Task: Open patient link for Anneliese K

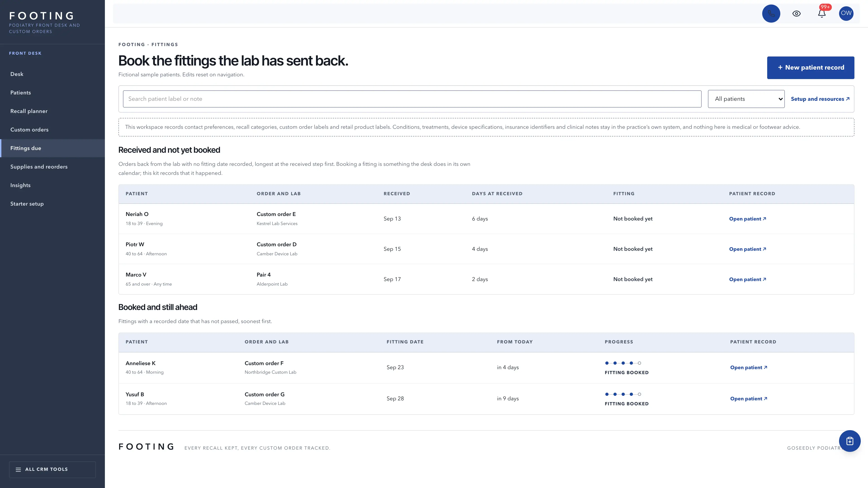Action: [748, 368]
